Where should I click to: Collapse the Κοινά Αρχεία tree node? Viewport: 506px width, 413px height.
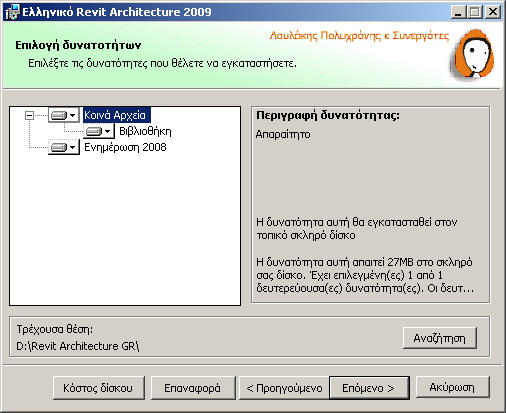coord(29,115)
